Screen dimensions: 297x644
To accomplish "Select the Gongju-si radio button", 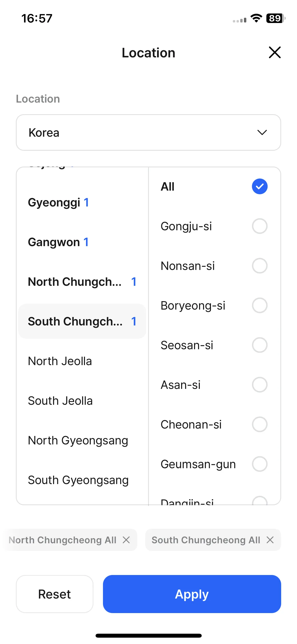I will [260, 226].
